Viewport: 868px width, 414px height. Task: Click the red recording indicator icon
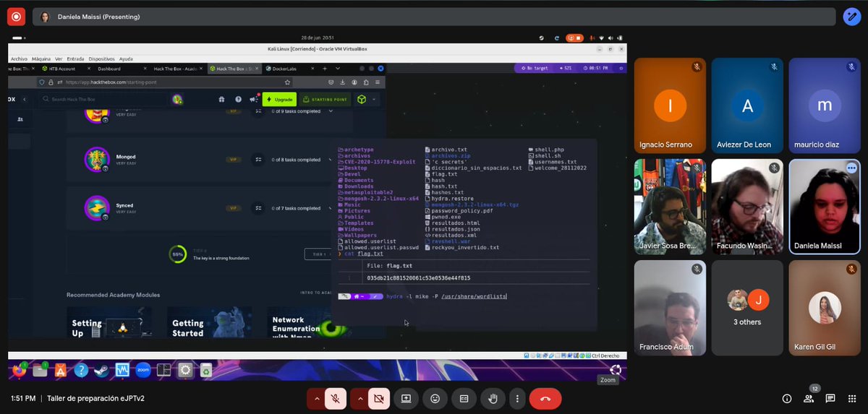tap(16, 17)
